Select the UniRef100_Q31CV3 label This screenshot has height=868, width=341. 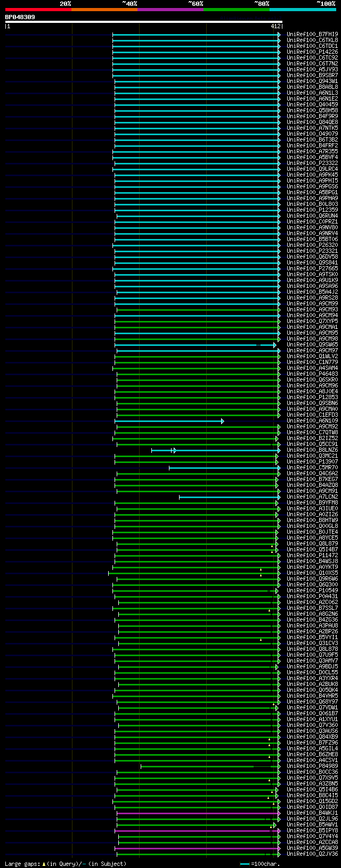point(312,643)
